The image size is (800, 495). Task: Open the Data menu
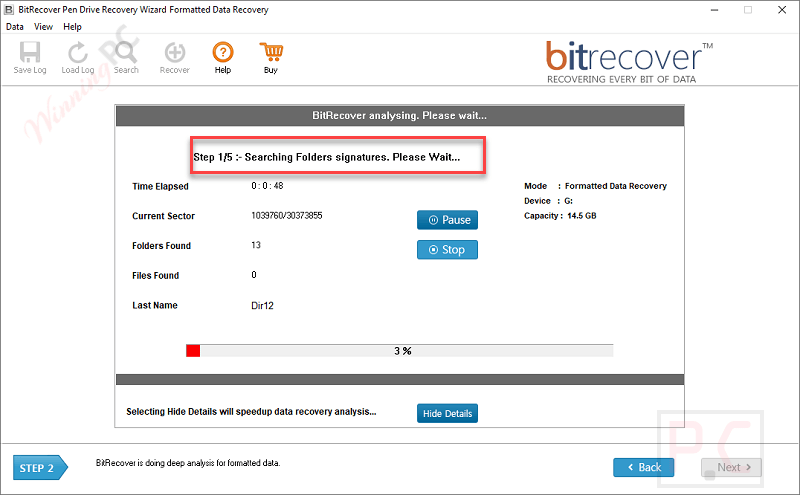pos(15,27)
